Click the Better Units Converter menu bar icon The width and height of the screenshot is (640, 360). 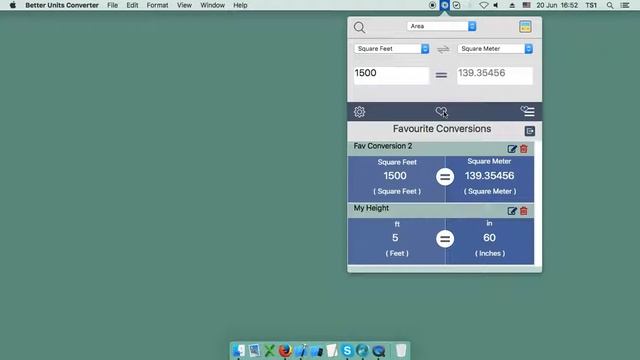pyautogui.click(x=444, y=5)
